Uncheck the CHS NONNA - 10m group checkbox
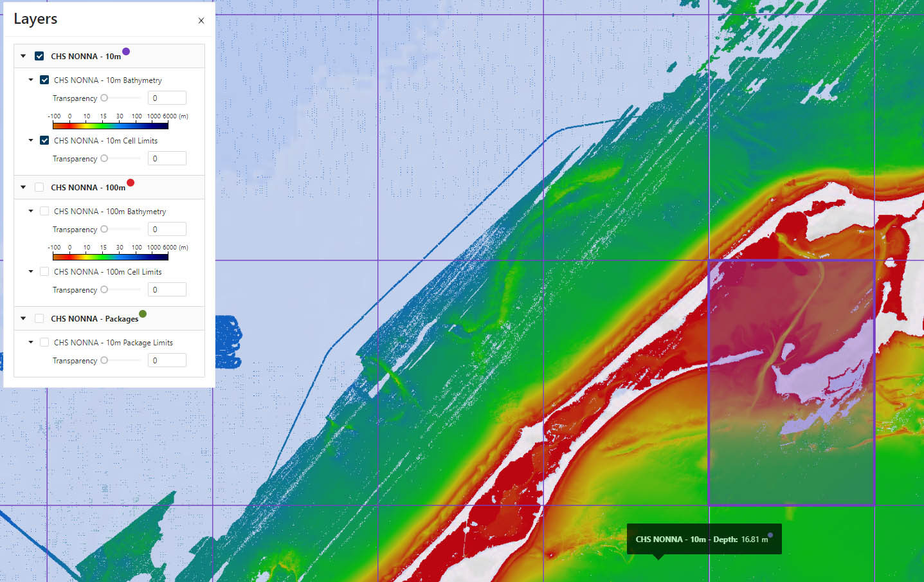Screen dimensions: 924x582 [39, 56]
